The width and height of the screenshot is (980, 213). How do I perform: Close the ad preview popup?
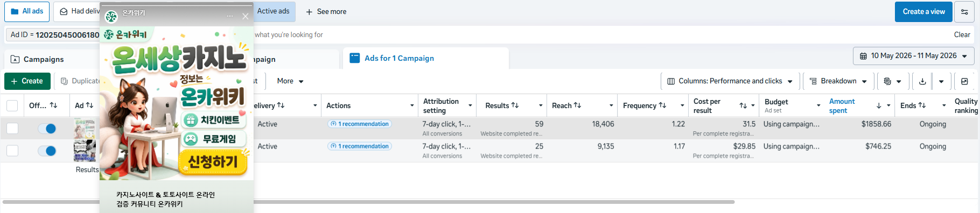click(x=246, y=16)
